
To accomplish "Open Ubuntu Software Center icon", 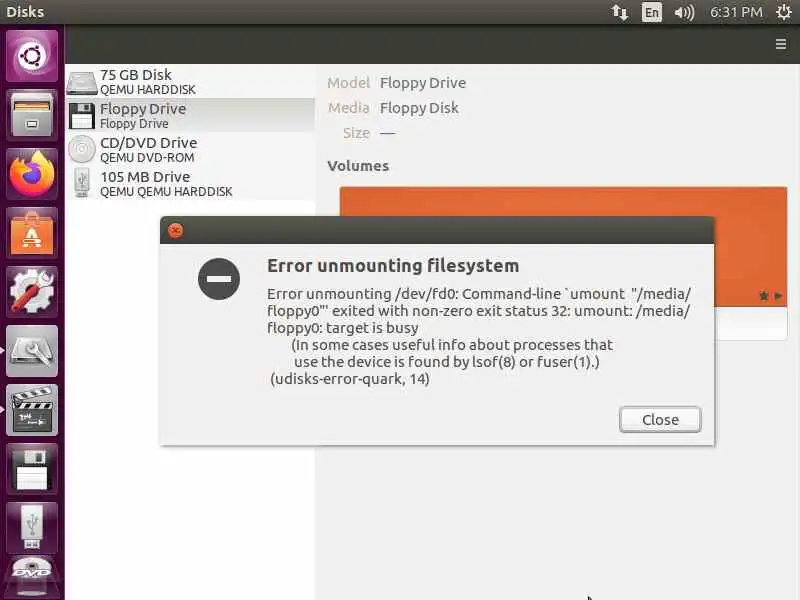I will 32,233.
